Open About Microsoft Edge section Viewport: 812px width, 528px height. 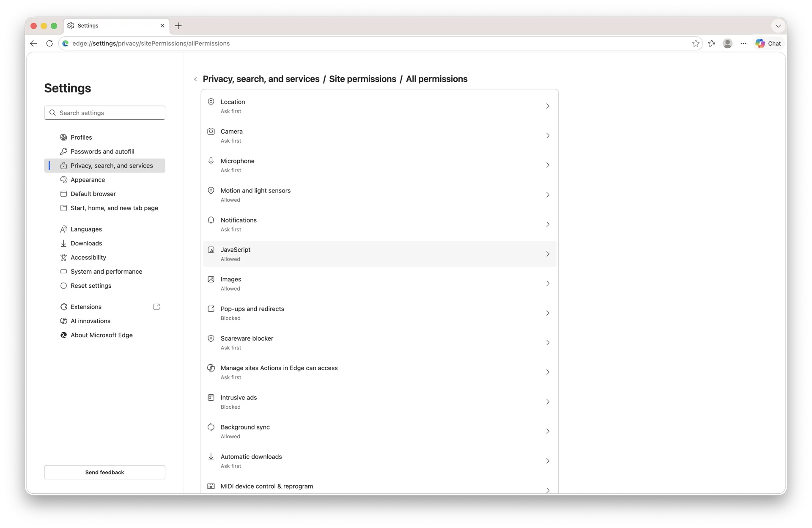coord(104,335)
